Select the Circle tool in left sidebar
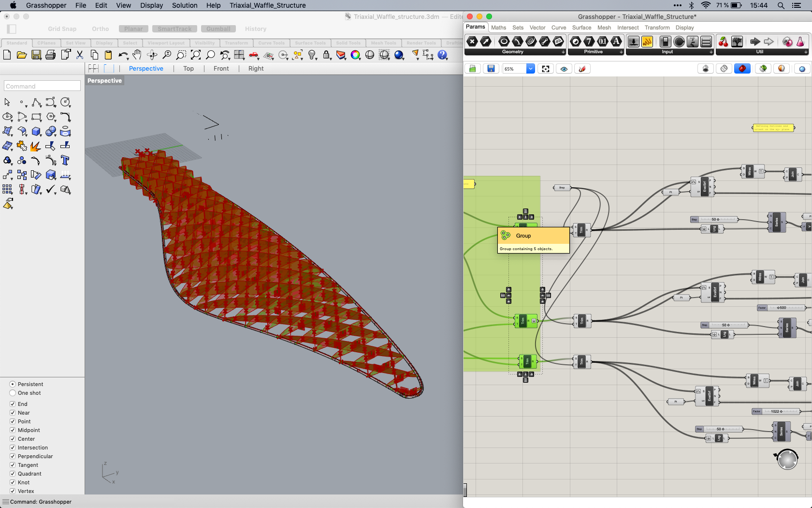 (65, 103)
